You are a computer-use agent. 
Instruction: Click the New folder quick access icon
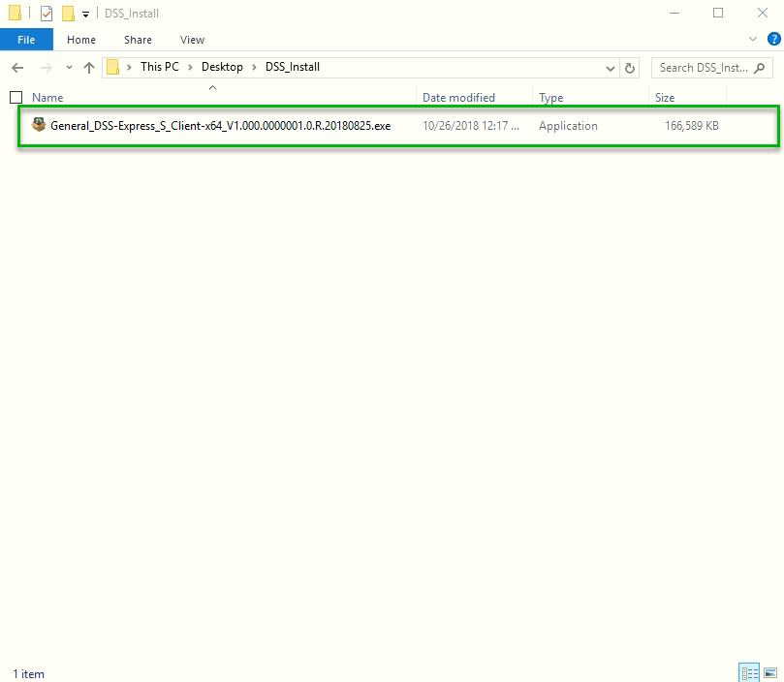pyautogui.click(x=68, y=14)
